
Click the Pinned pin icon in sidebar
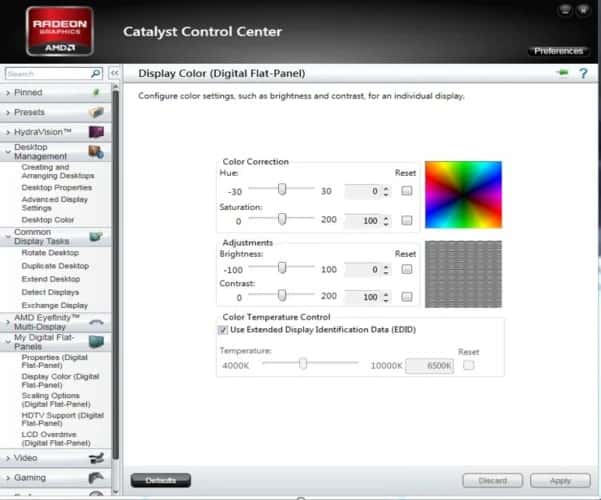coord(96,92)
